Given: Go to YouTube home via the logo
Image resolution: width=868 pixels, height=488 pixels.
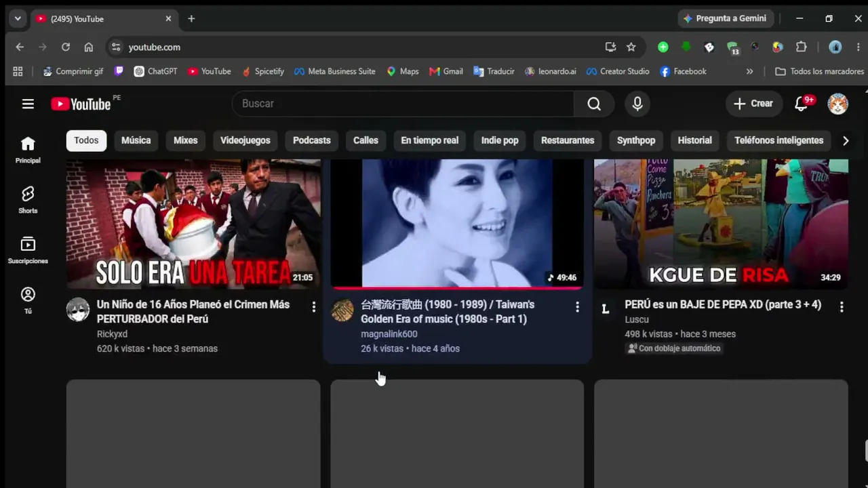Looking at the screenshot, I should tap(81, 104).
